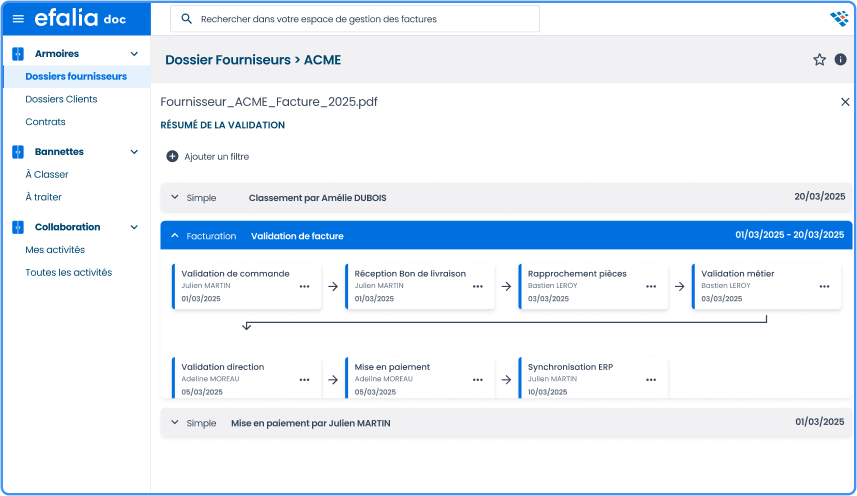Click RÉSUMÉ DE LA VALIDATION heading
The width and height of the screenshot is (857, 496).
pos(222,125)
